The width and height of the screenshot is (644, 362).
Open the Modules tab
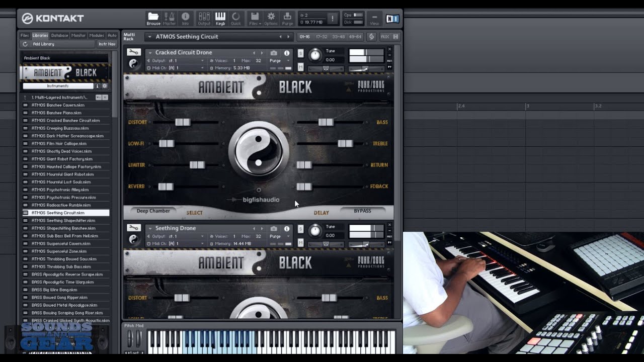point(97,36)
